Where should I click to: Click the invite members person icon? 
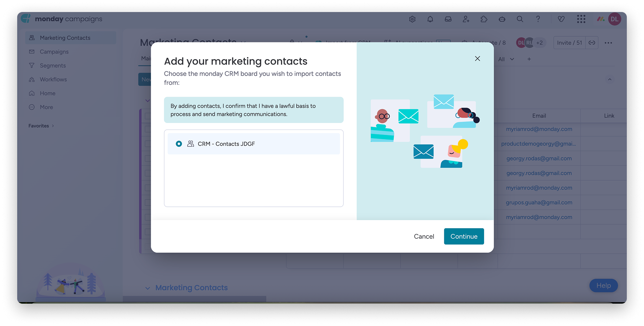(466, 19)
